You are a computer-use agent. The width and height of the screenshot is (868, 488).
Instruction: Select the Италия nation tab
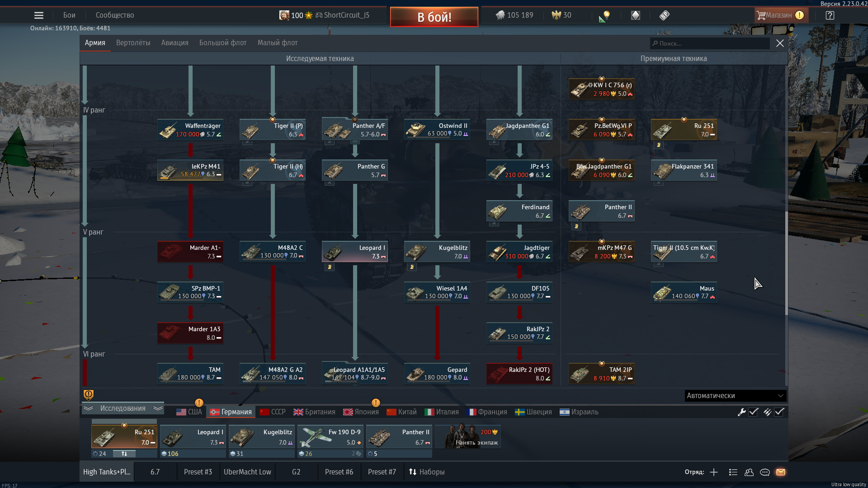pos(442,412)
